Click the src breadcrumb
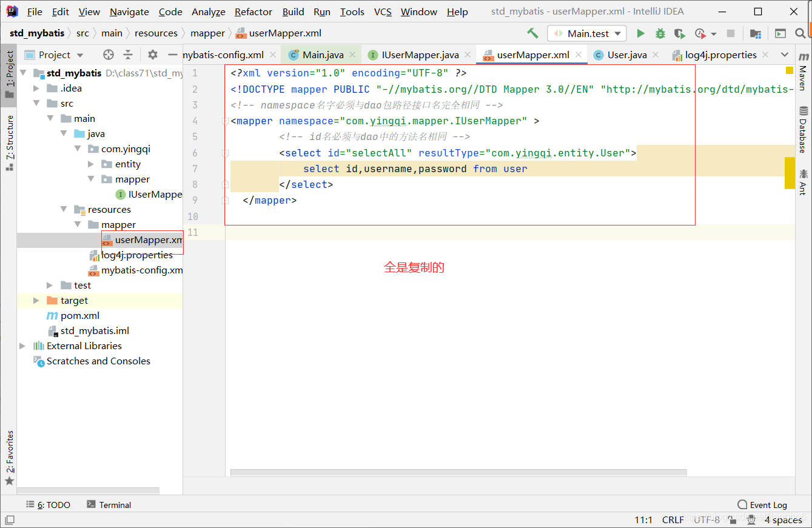This screenshot has width=812, height=528. 82,33
